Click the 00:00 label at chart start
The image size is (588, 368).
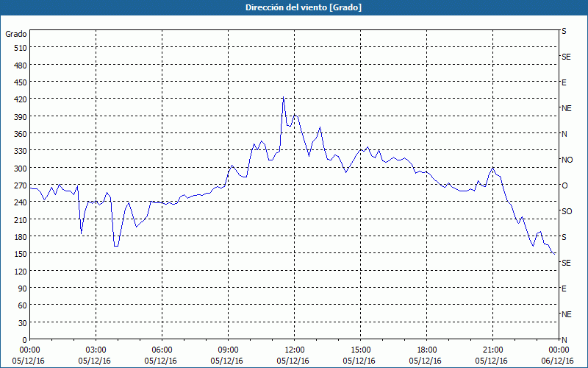(x=30, y=350)
